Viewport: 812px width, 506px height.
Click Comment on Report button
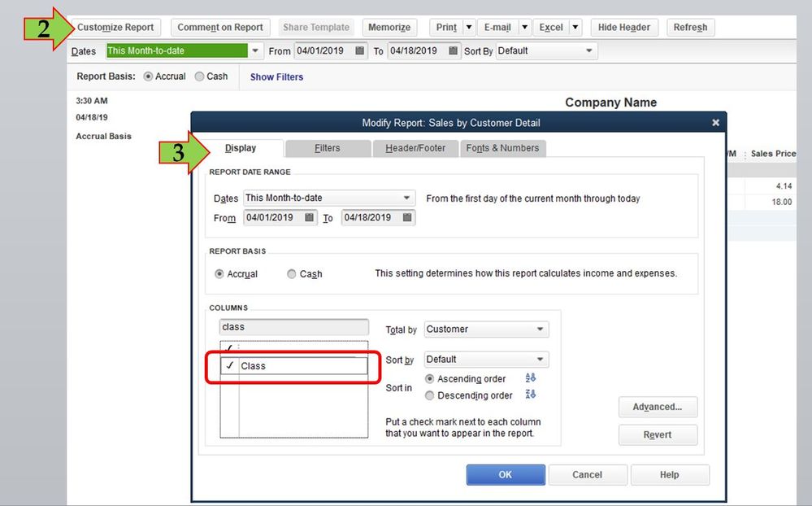[220, 28]
